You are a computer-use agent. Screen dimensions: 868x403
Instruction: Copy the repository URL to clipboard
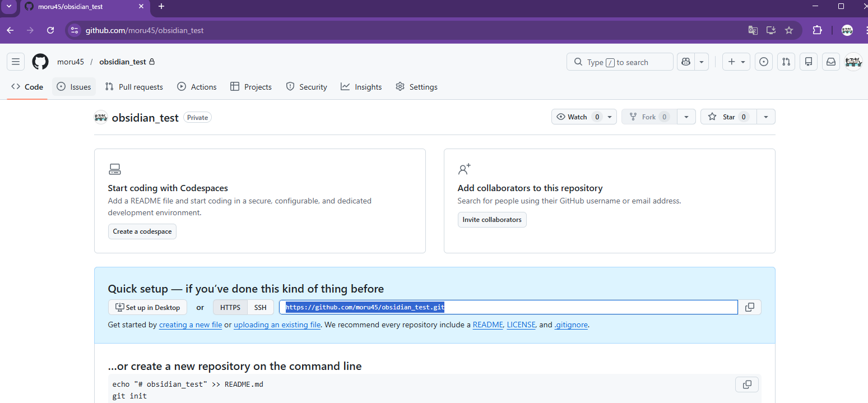(x=750, y=307)
